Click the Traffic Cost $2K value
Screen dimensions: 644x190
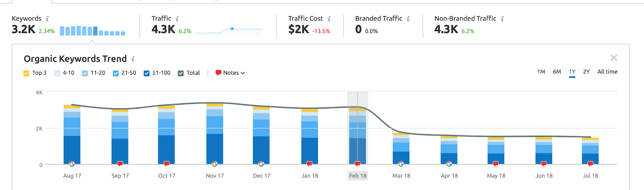[x=299, y=29]
